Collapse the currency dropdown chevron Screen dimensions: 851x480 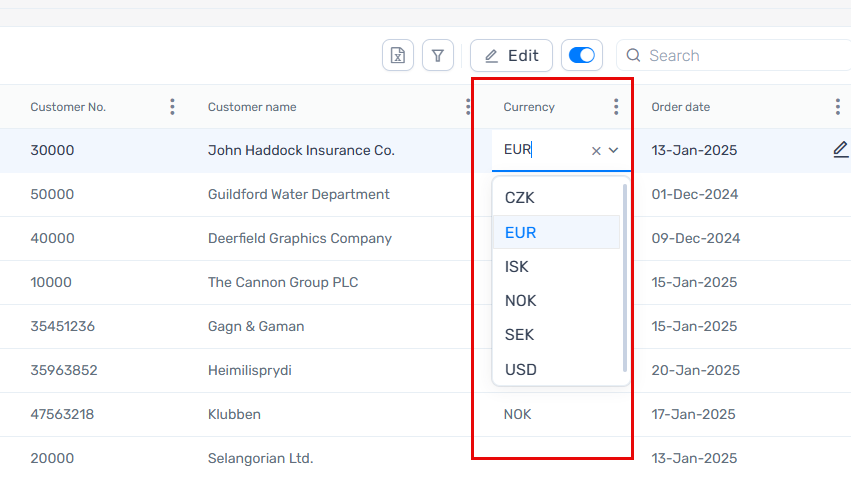614,150
